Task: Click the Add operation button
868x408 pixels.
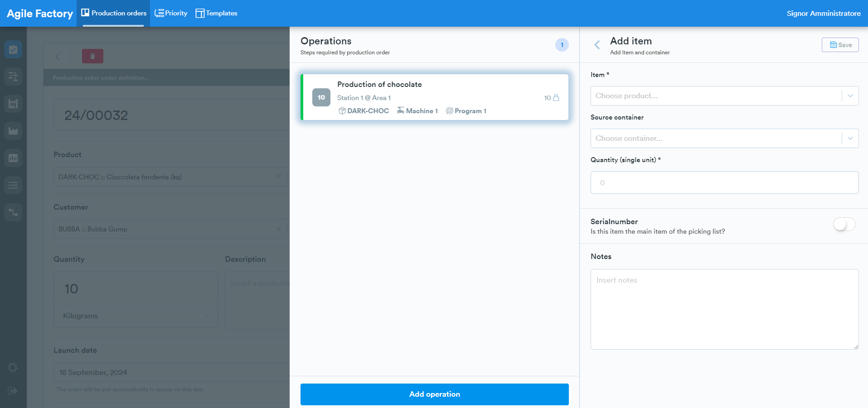Action: [x=434, y=394]
